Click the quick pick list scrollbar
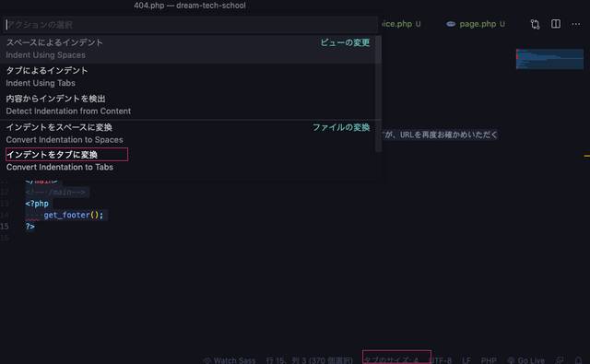The image size is (590, 364). pos(379,94)
